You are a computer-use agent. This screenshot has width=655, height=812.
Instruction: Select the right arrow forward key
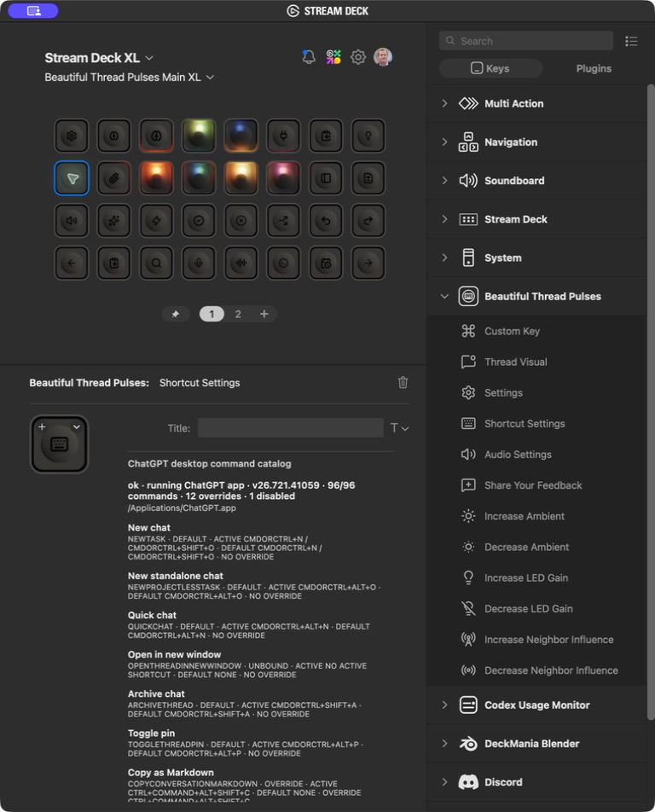368,263
